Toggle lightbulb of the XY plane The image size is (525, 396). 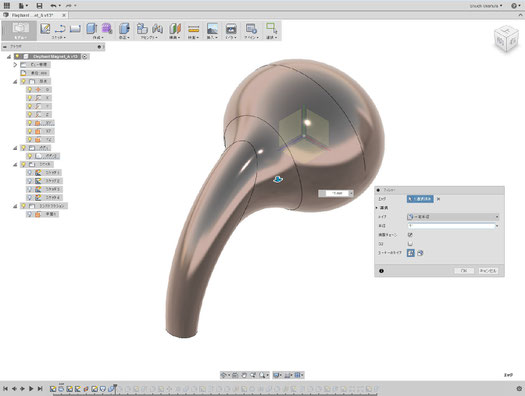point(30,123)
